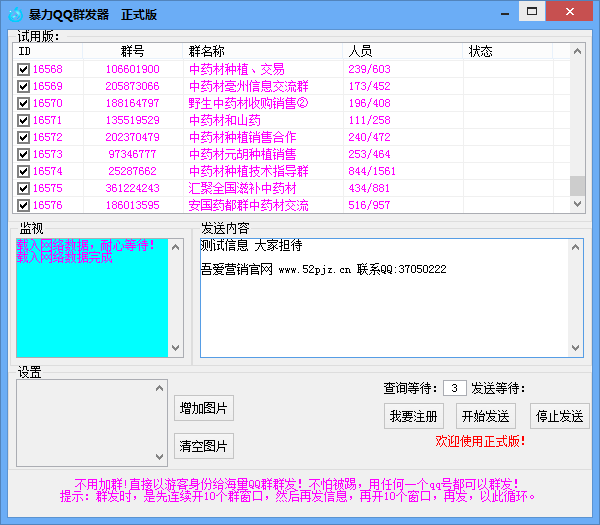This screenshot has width=600, height=525.
Task: Click scroll up arrow of monitor panel
Action: tap(177, 245)
